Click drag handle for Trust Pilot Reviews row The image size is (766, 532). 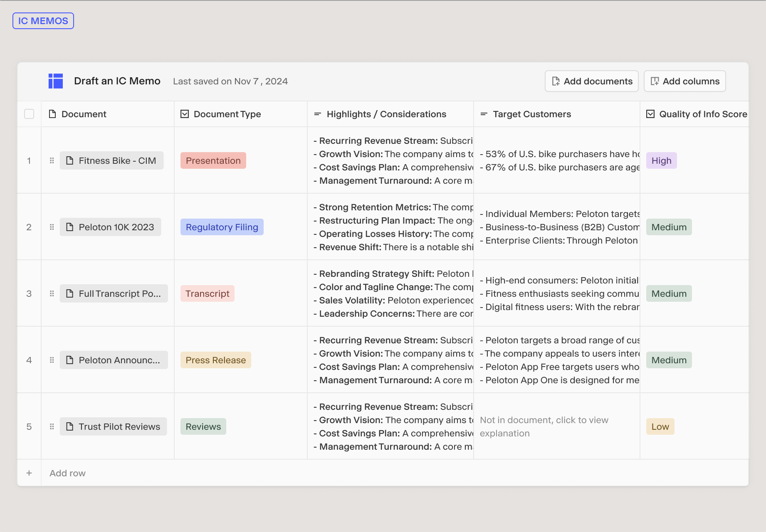pyautogui.click(x=52, y=426)
